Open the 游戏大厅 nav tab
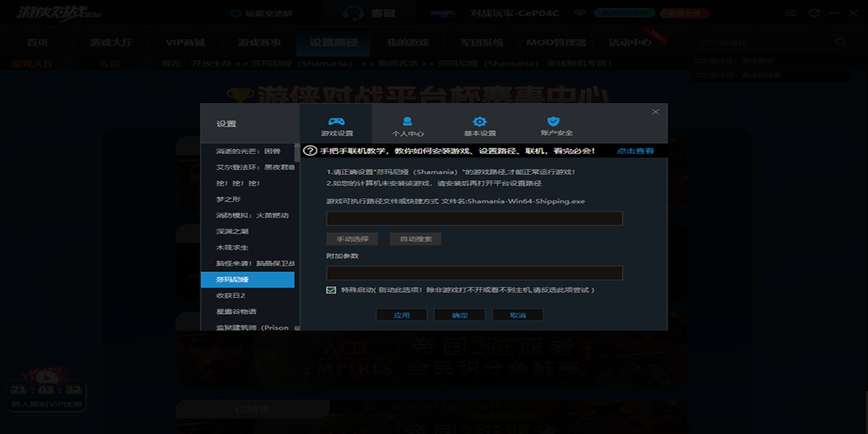 [111, 43]
